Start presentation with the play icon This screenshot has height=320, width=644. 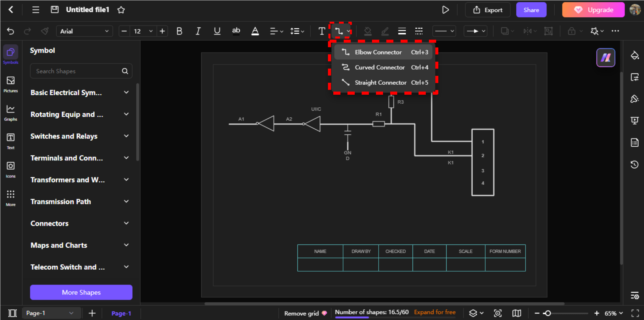pyautogui.click(x=445, y=10)
